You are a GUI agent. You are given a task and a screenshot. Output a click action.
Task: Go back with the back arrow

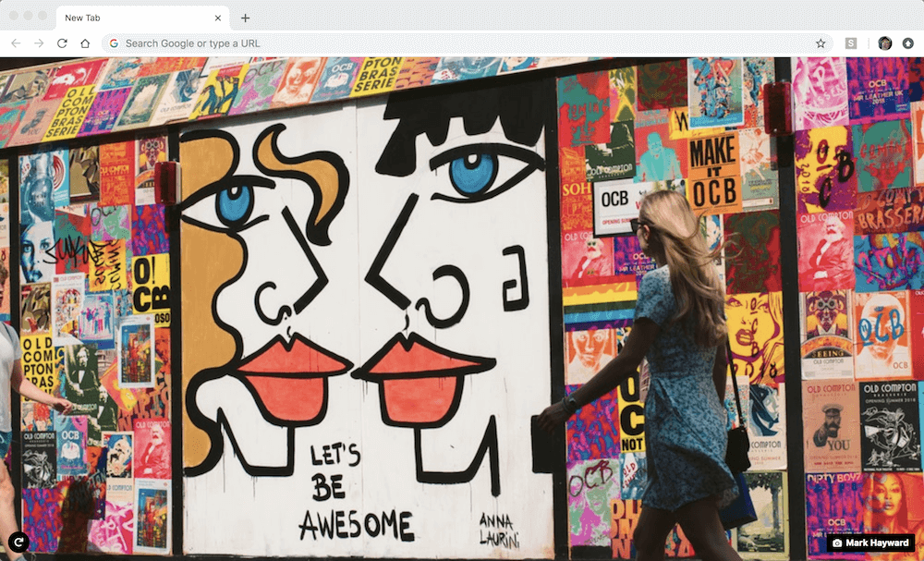(16, 43)
